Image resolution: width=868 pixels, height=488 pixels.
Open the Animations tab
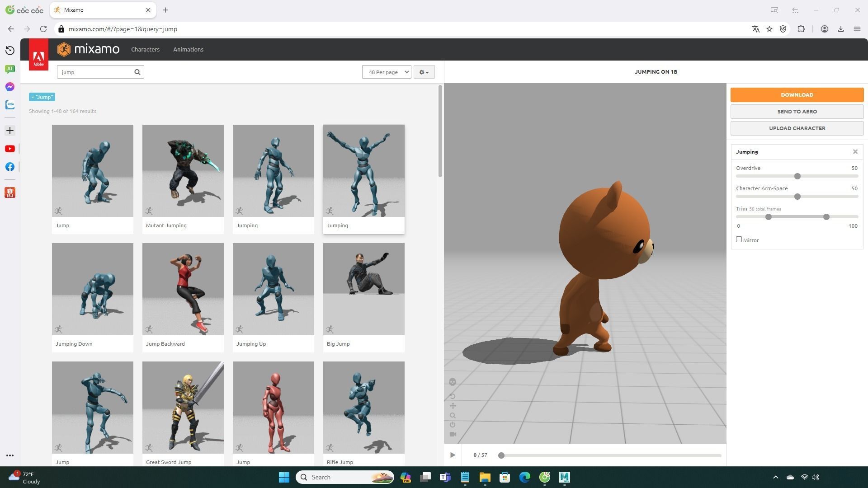click(188, 49)
